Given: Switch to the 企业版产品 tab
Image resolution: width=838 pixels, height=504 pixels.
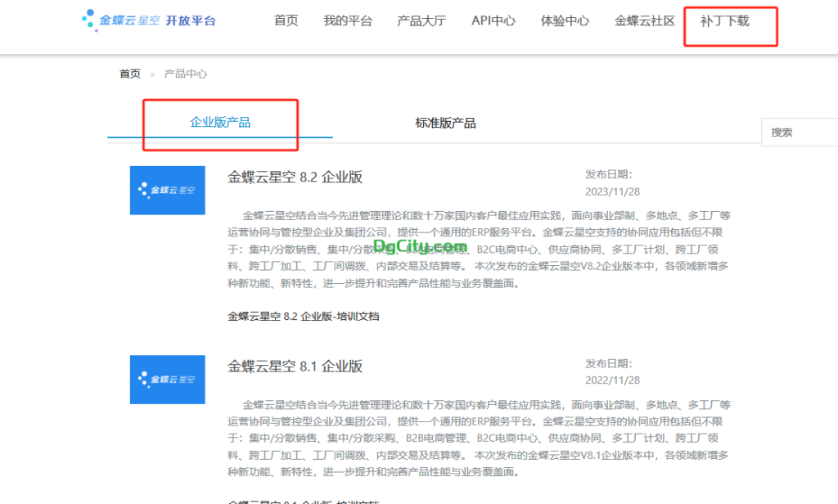Looking at the screenshot, I should (x=220, y=123).
